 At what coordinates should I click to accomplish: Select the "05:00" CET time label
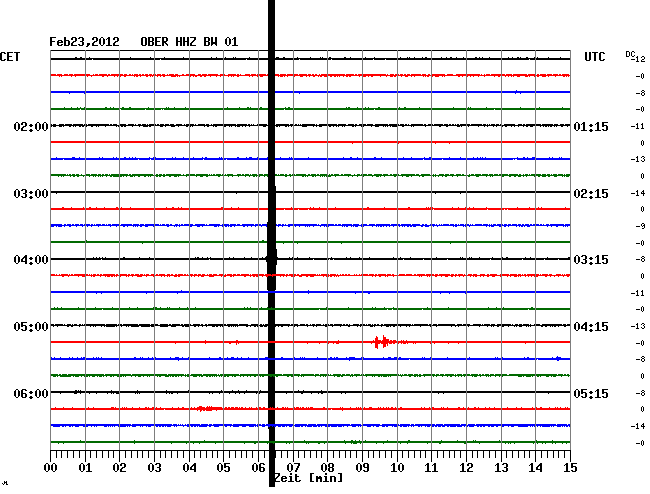click(31, 327)
